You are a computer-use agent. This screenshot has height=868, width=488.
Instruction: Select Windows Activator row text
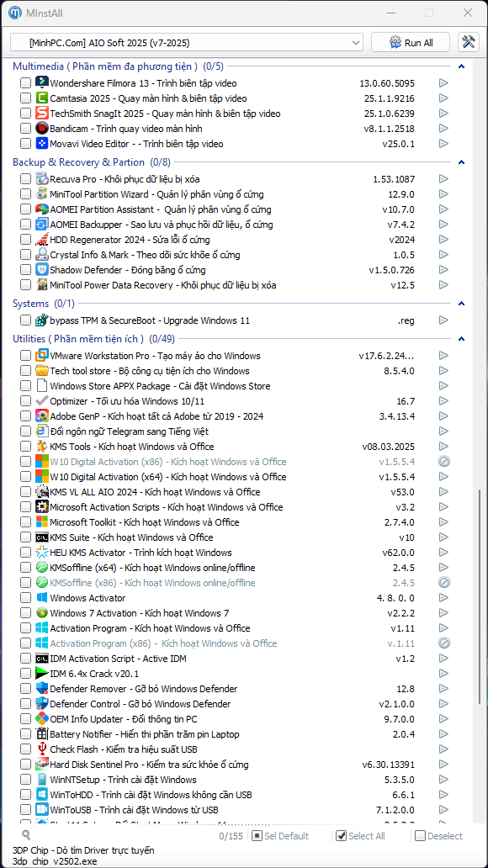point(88,598)
